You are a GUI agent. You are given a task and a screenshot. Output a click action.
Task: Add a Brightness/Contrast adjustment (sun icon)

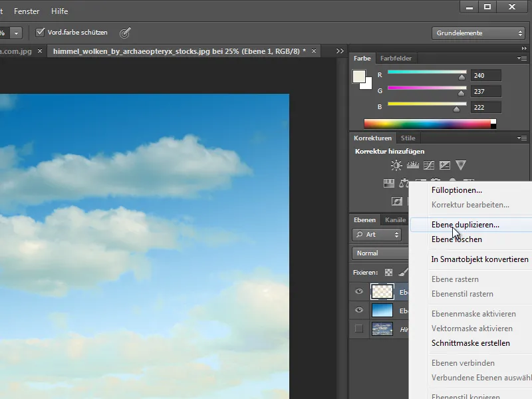[x=396, y=165]
